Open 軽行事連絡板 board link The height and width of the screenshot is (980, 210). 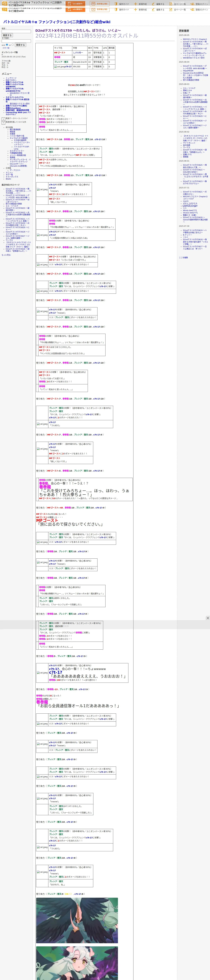15,129
